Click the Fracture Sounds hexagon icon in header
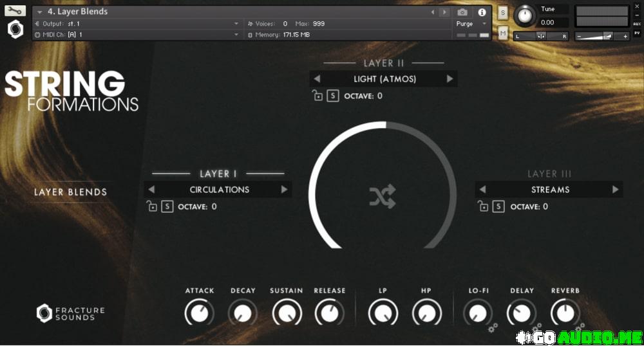Viewport: 644px width, 346px height. point(15,29)
